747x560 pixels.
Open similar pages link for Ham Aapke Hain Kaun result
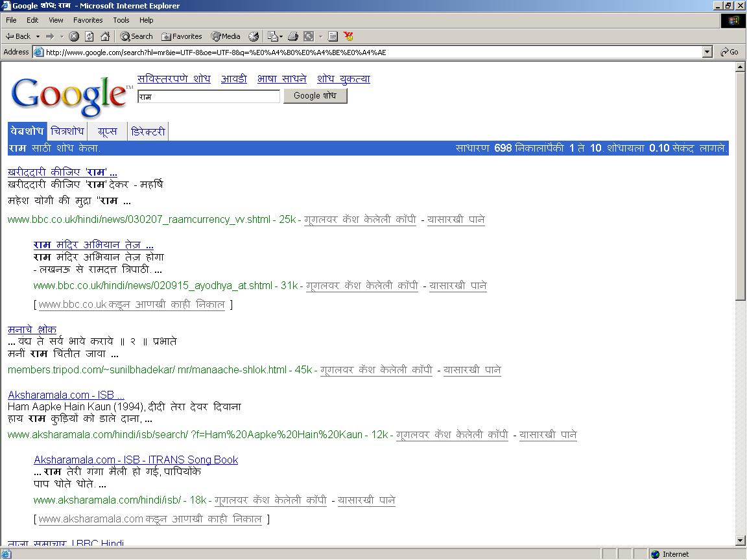click(x=548, y=435)
